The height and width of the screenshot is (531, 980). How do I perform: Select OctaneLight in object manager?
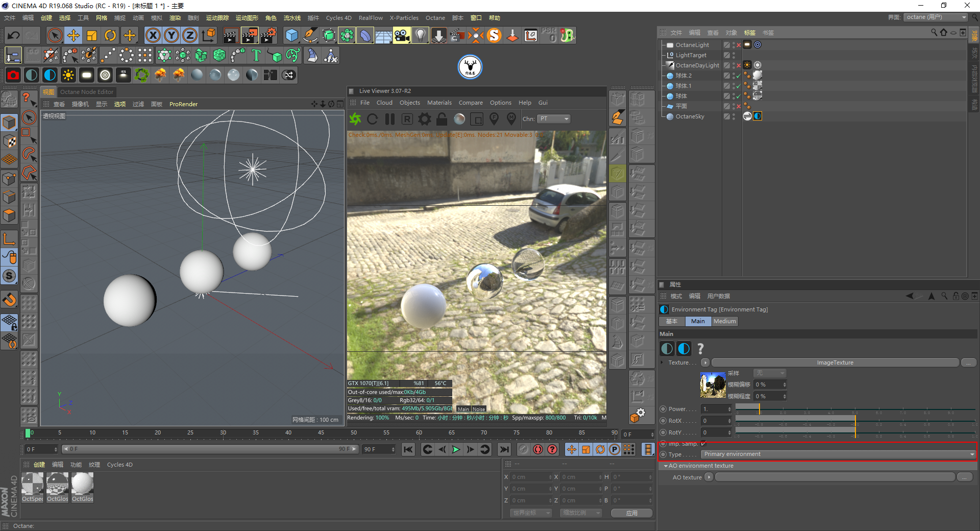692,45
